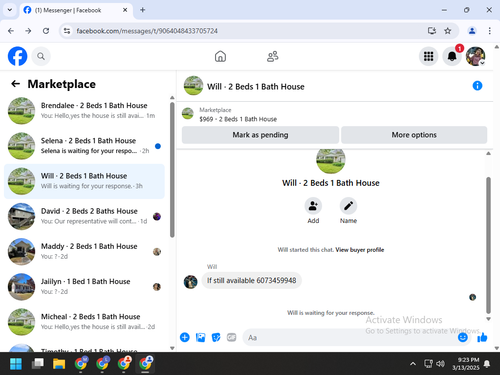The image size is (500, 375).
Task: Click More options button
Action: pos(414,135)
